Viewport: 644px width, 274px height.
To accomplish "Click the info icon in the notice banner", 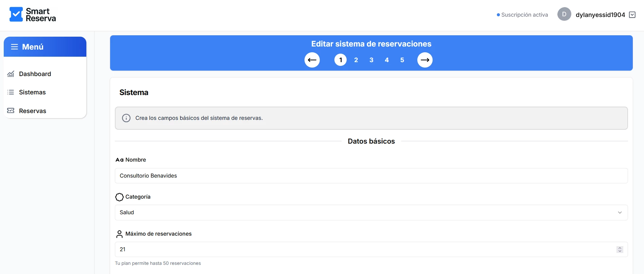I will [126, 118].
